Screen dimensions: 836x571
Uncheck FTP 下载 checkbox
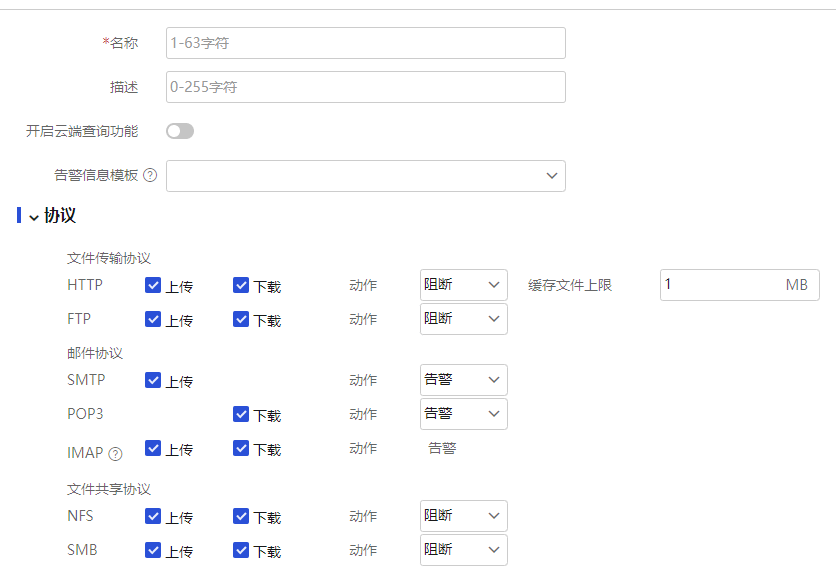[241, 319]
